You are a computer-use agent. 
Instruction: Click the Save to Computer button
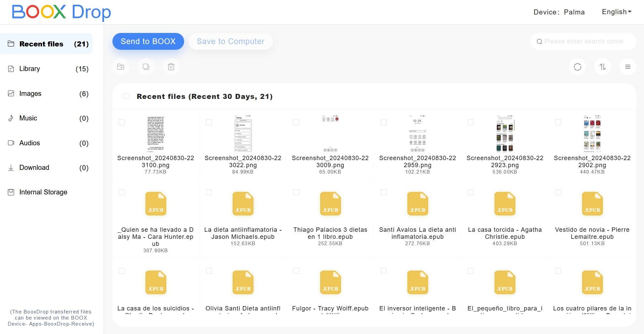(231, 41)
